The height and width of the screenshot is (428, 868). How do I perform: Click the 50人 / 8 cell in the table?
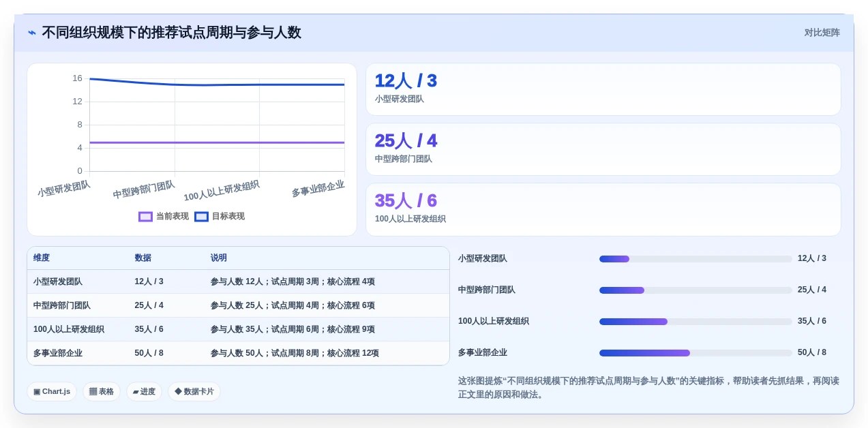(x=149, y=353)
